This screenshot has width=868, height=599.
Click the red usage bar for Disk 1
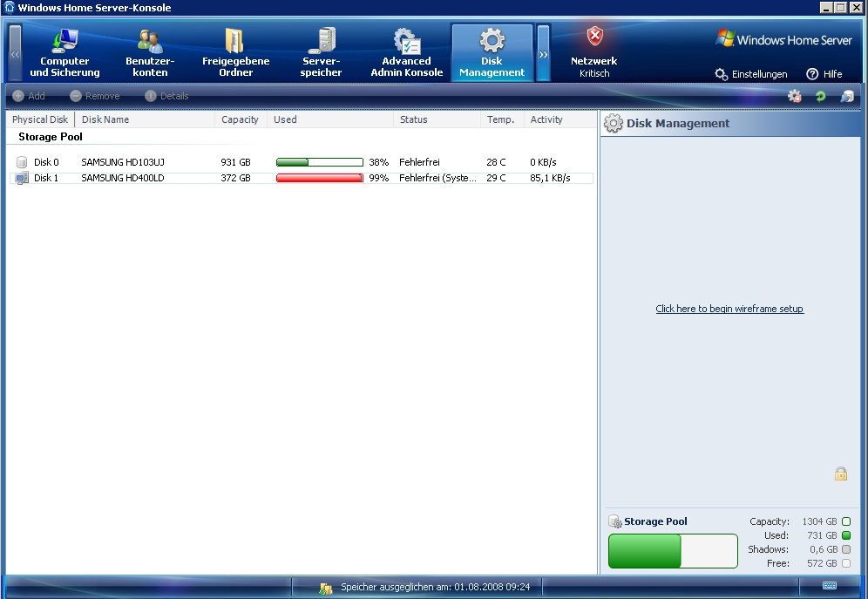click(x=320, y=178)
